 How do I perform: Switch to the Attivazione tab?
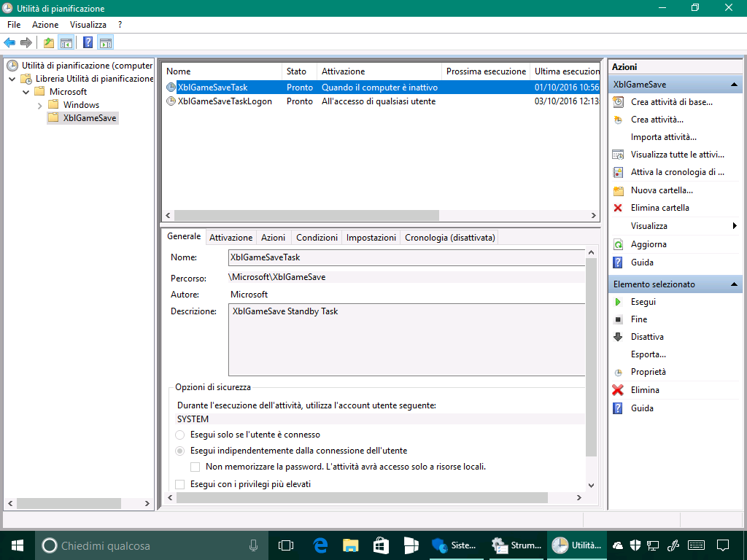[231, 238]
